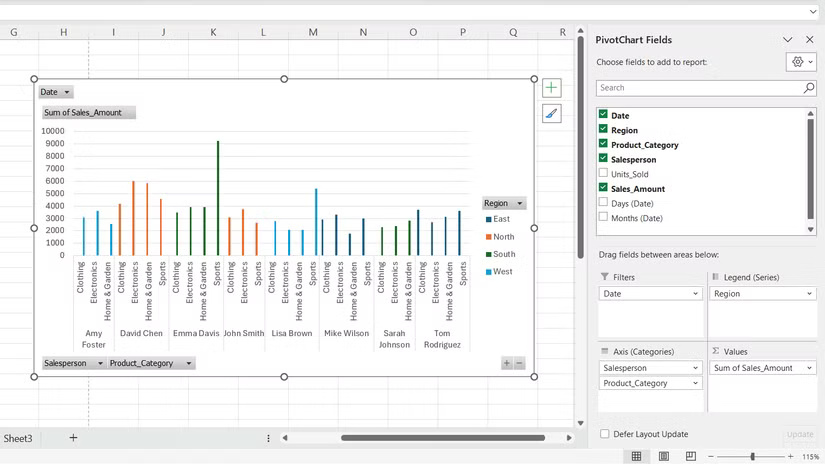Click the search magnifier icon in fields pane

[x=809, y=88]
